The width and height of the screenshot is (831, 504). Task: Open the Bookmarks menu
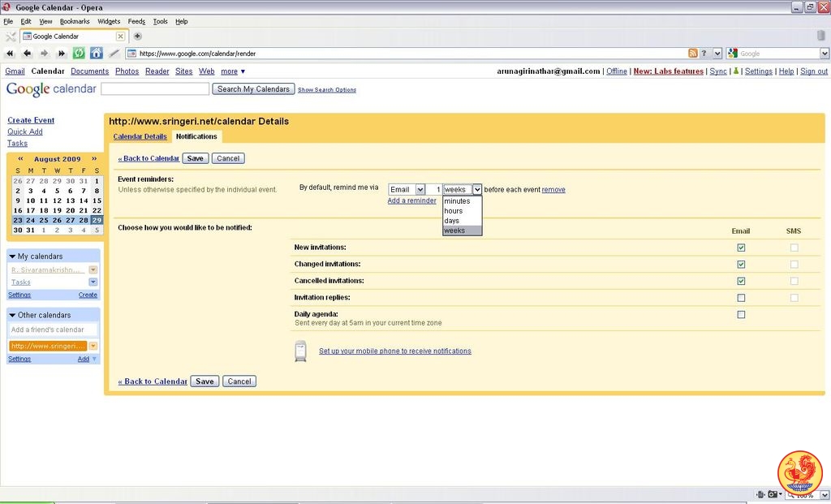pyautogui.click(x=75, y=22)
